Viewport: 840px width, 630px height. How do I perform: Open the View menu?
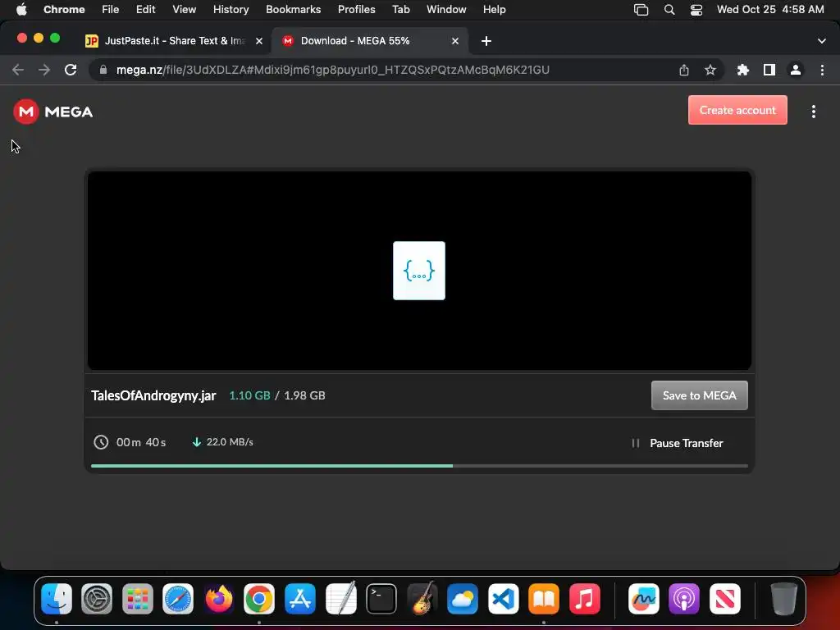point(184,9)
